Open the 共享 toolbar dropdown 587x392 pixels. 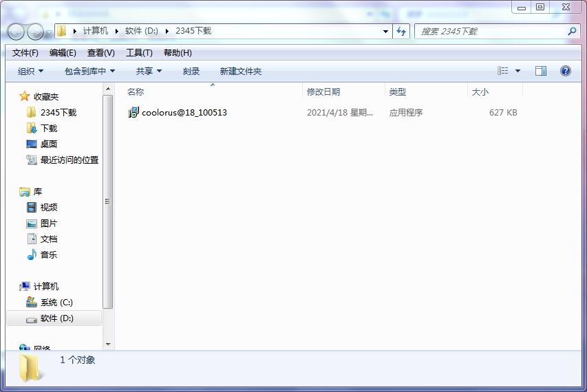click(149, 71)
